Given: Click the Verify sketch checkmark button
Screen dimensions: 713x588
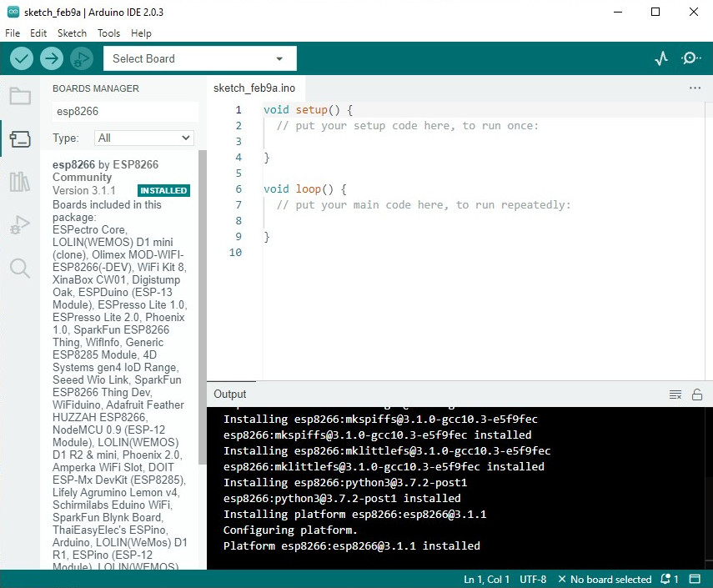Looking at the screenshot, I should click(22, 58).
